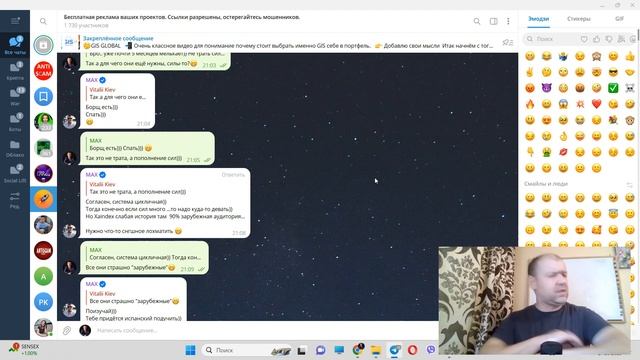Image resolution: width=640 pixels, height=360 pixels.
Task: Open the ANTI SCAM chat
Action: coord(43,71)
